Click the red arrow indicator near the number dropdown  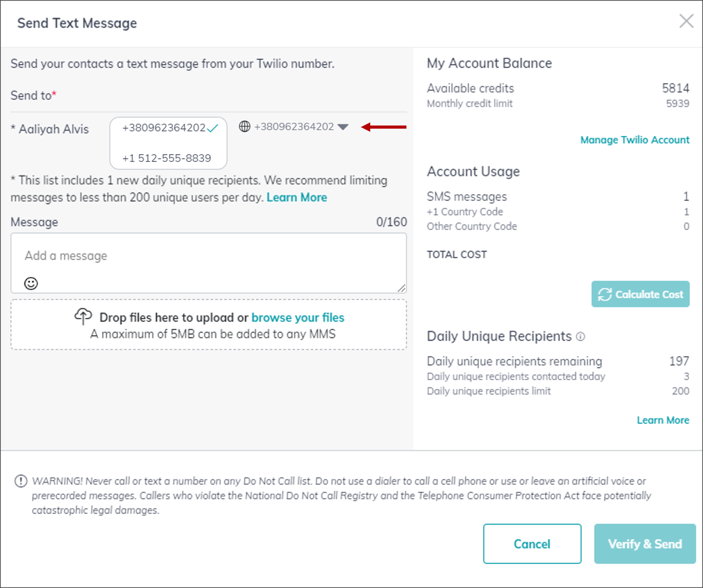[x=384, y=127]
